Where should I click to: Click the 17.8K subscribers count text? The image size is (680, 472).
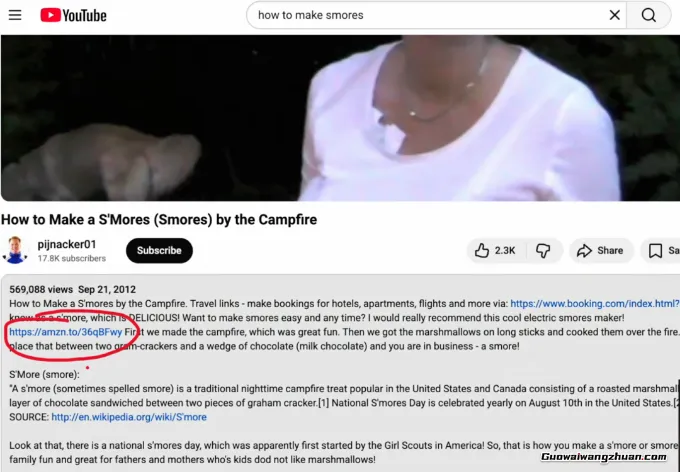pyautogui.click(x=72, y=258)
